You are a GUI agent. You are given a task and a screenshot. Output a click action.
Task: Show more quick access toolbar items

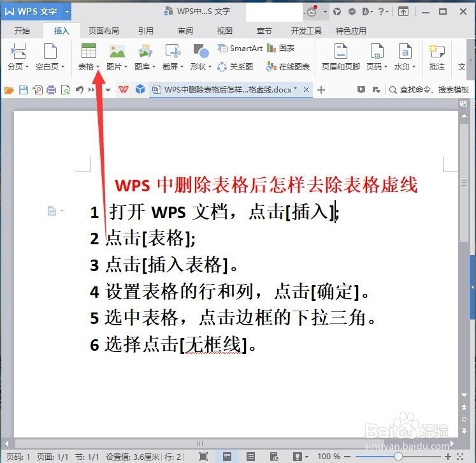(91, 90)
